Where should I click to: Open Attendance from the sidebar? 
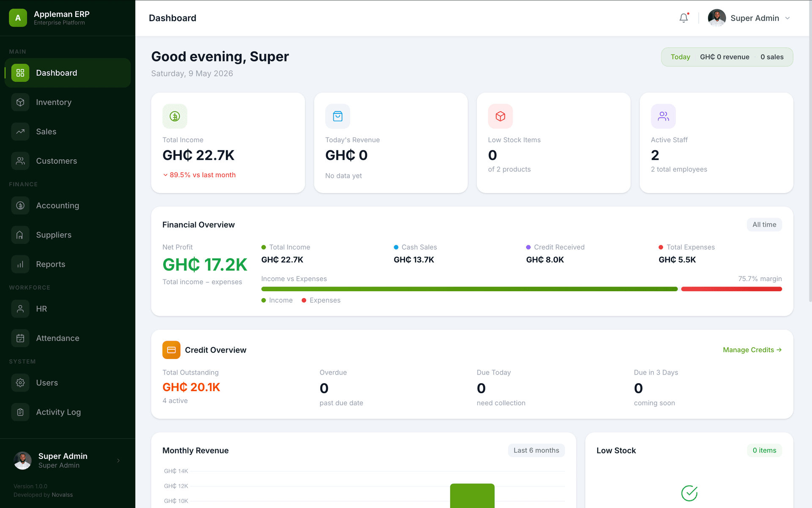(x=68, y=338)
